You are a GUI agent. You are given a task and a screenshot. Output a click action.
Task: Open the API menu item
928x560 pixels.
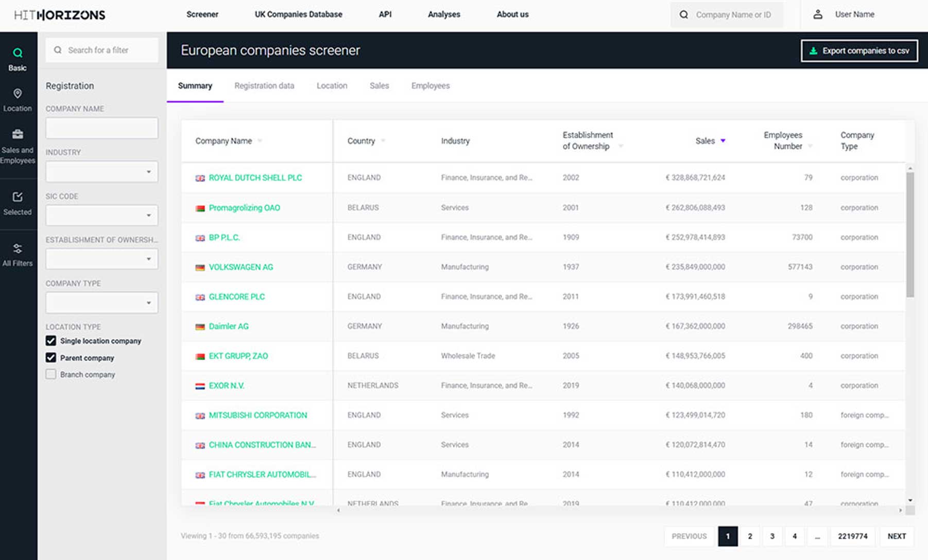[385, 14]
